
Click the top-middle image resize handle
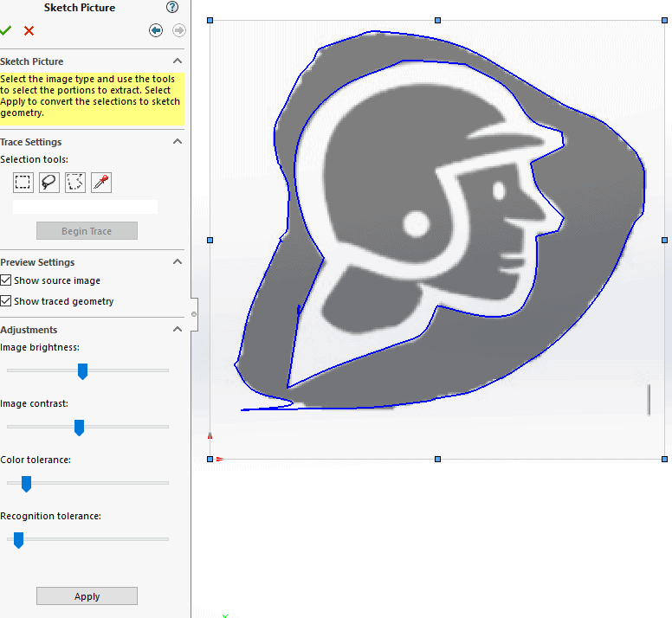437,20
